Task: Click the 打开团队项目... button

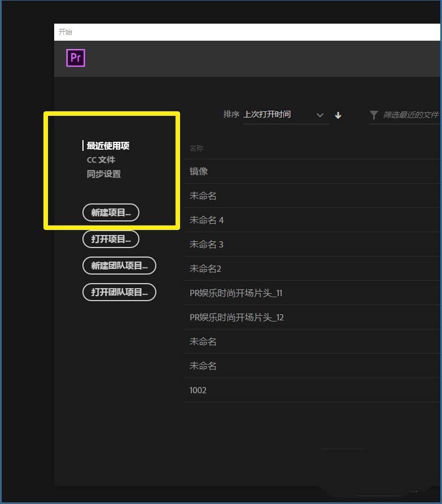Action: click(119, 292)
